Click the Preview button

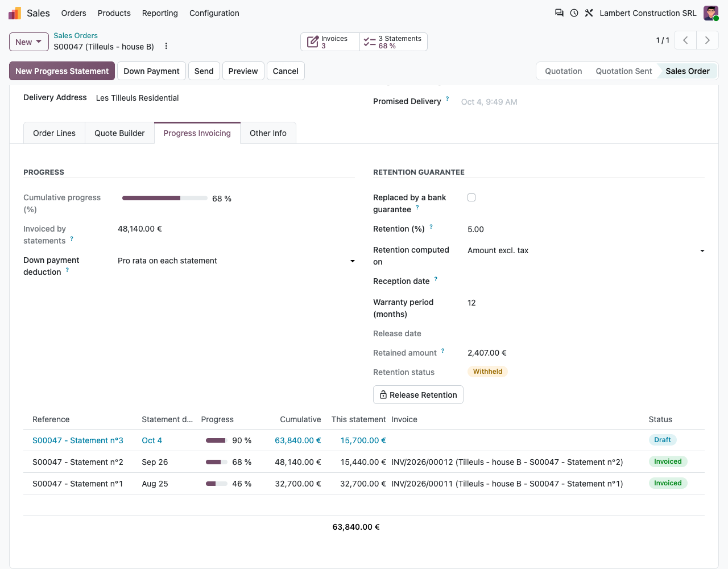pos(243,71)
